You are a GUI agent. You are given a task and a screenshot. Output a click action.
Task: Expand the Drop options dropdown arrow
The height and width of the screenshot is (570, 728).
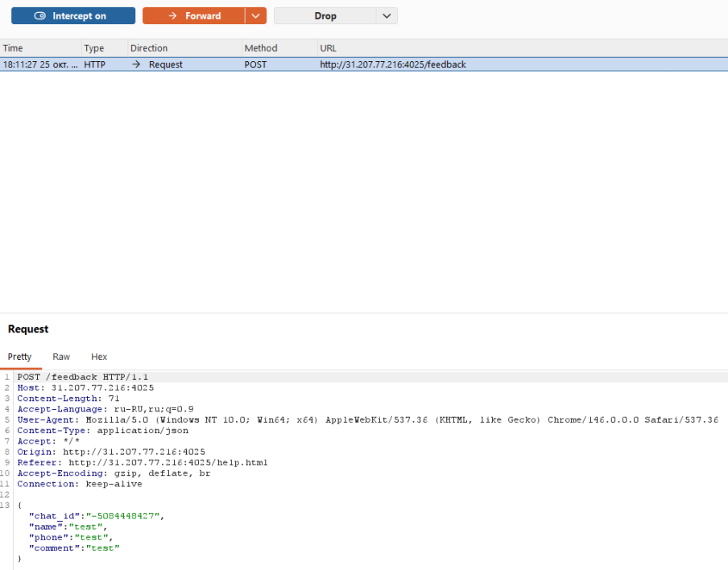pyautogui.click(x=387, y=16)
